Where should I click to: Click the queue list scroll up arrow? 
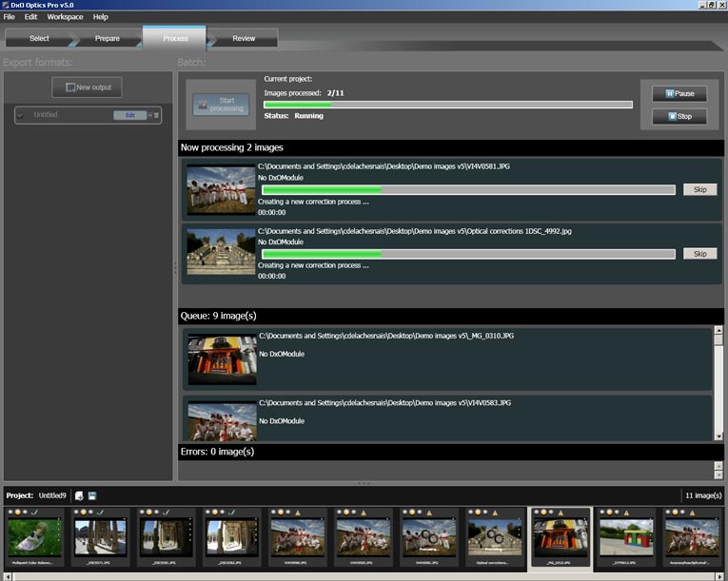tap(718, 330)
